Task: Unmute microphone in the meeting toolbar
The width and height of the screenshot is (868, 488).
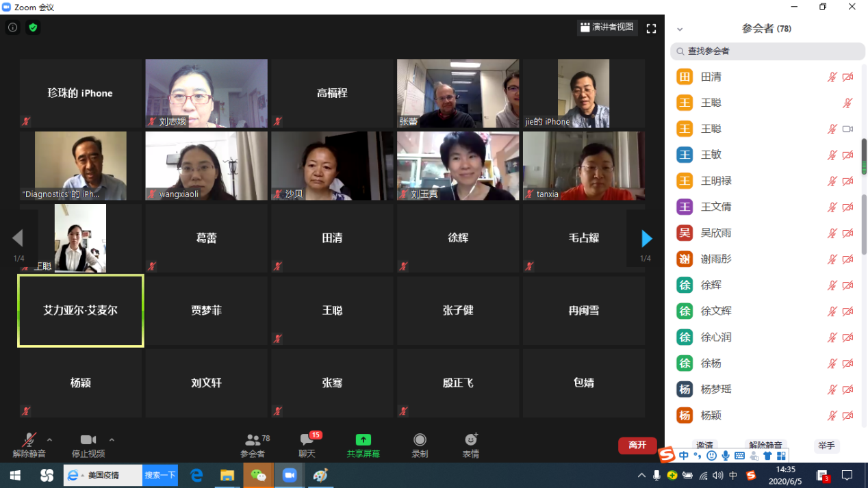Action: [x=29, y=445]
